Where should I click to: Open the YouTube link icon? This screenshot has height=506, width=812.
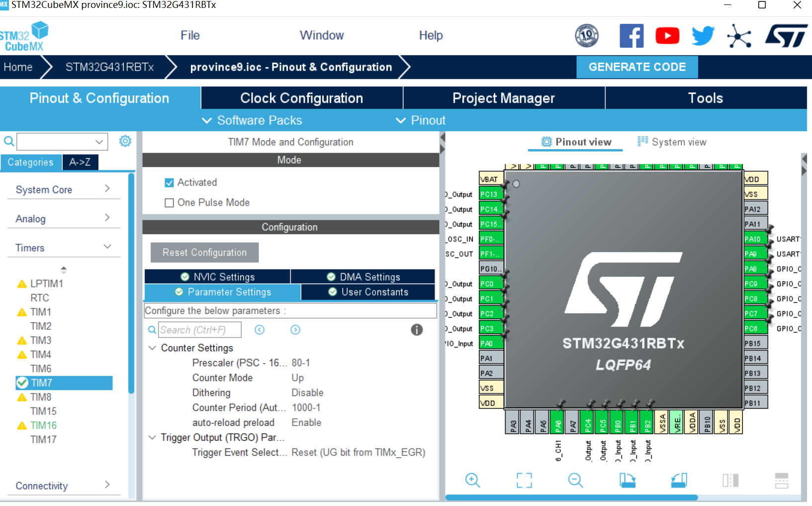pyautogui.click(x=667, y=36)
